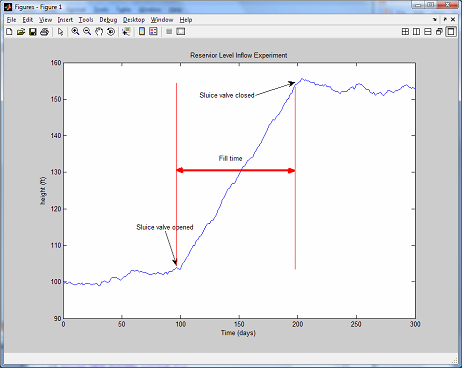
Task: Click the y-axis tick label 140
Action: click(56, 136)
